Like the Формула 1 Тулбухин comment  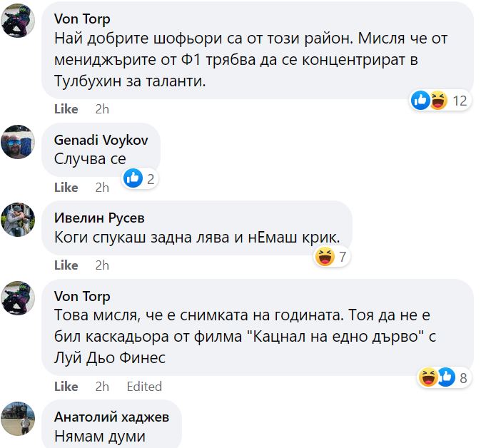66,109
